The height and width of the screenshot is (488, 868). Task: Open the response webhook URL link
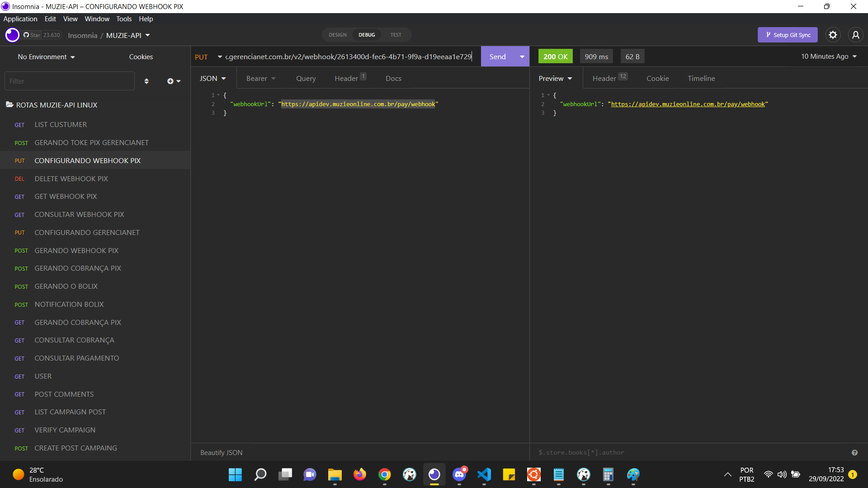click(688, 104)
